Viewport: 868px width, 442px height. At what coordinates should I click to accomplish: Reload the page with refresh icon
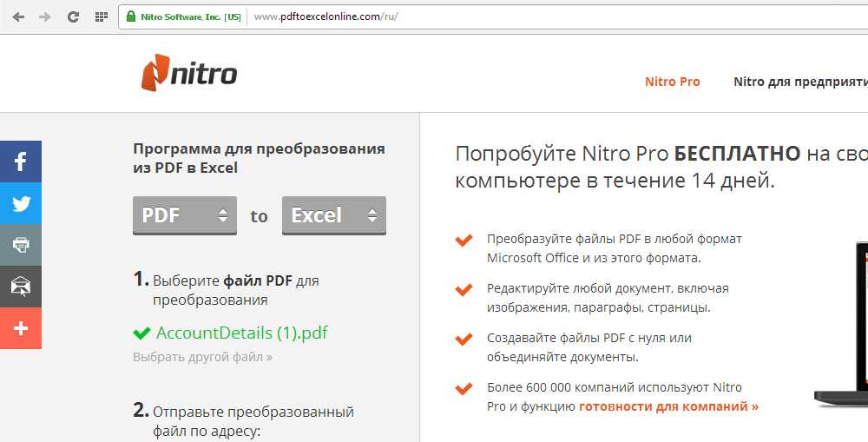[x=73, y=16]
